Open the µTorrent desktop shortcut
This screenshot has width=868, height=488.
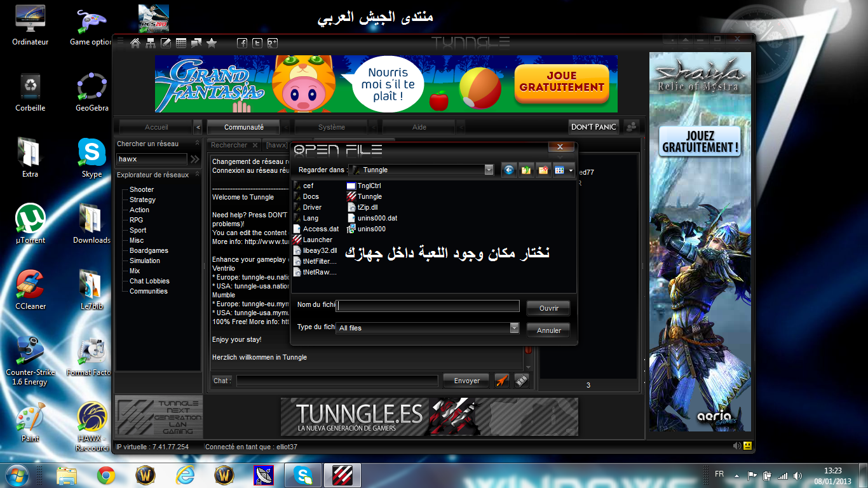tap(31, 224)
